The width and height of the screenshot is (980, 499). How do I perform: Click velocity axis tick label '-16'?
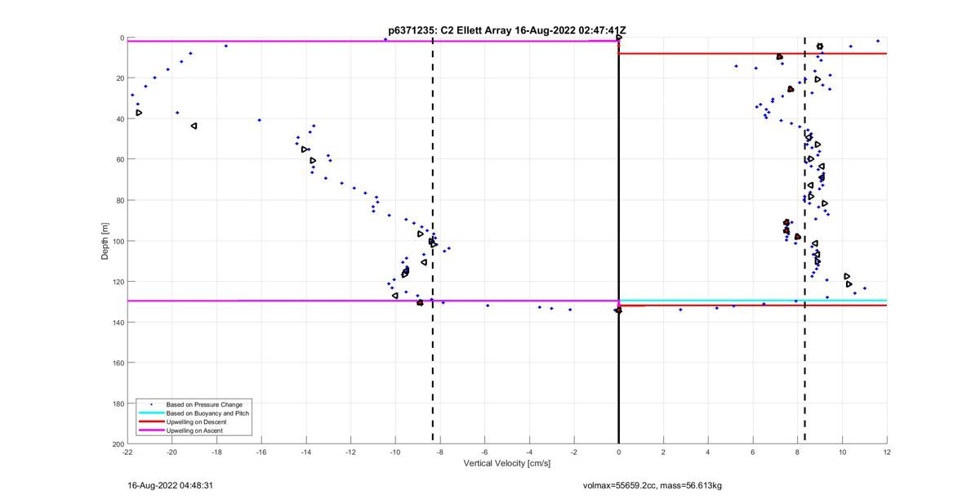pyautogui.click(x=261, y=452)
